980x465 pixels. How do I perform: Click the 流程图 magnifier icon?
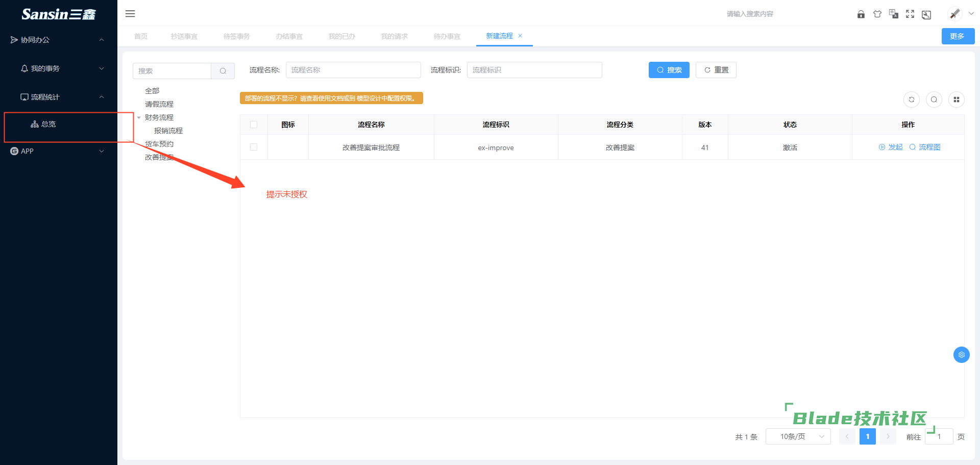(x=913, y=147)
